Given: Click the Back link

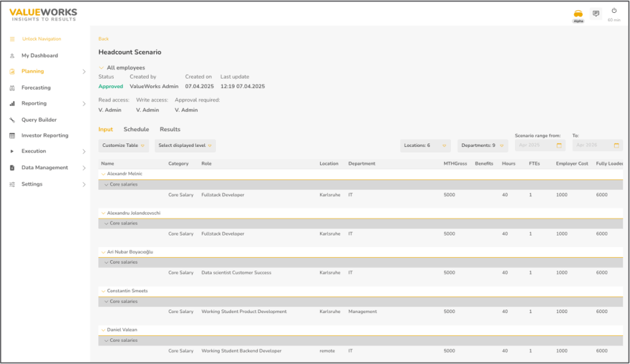Looking at the screenshot, I should (x=103, y=39).
